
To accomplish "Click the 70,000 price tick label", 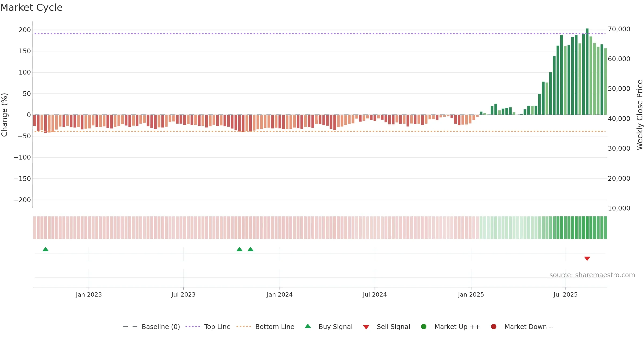I will 619,29.
